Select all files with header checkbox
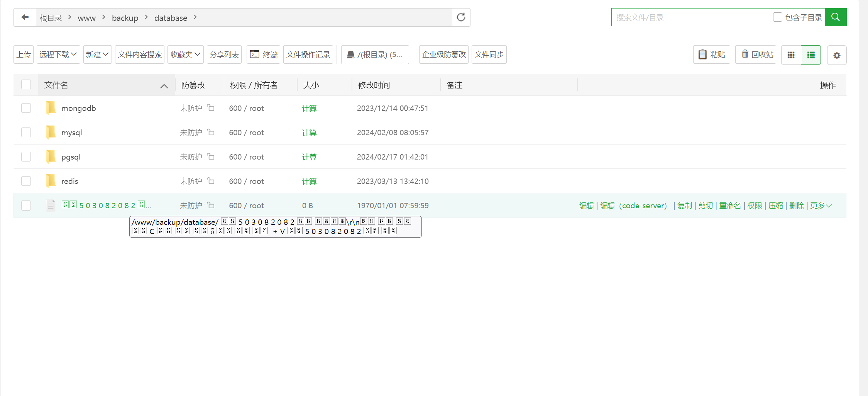Image resolution: width=868 pixels, height=396 pixels. pyautogui.click(x=26, y=85)
